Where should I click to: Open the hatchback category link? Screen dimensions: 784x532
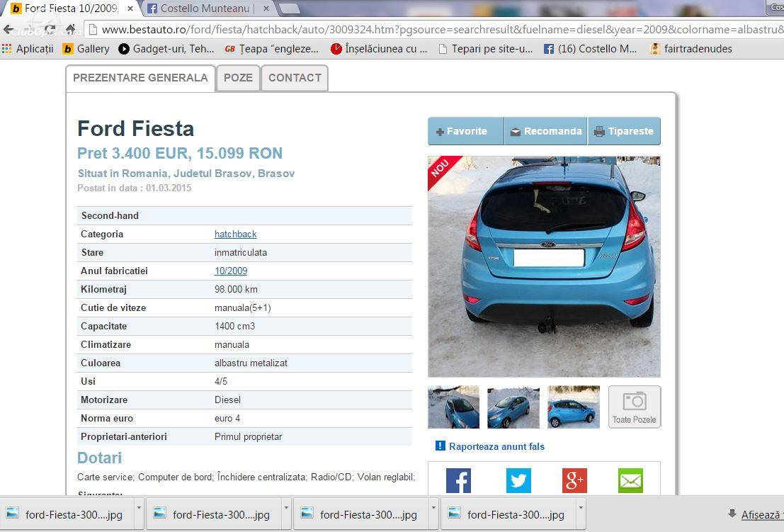(x=236, y=234)
